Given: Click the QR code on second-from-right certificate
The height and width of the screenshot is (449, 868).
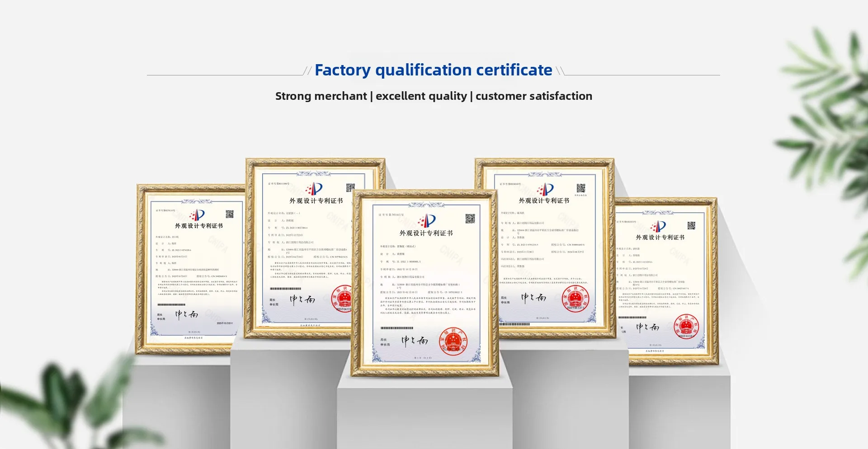Looking at the screenshot, I should click(581, 188).
